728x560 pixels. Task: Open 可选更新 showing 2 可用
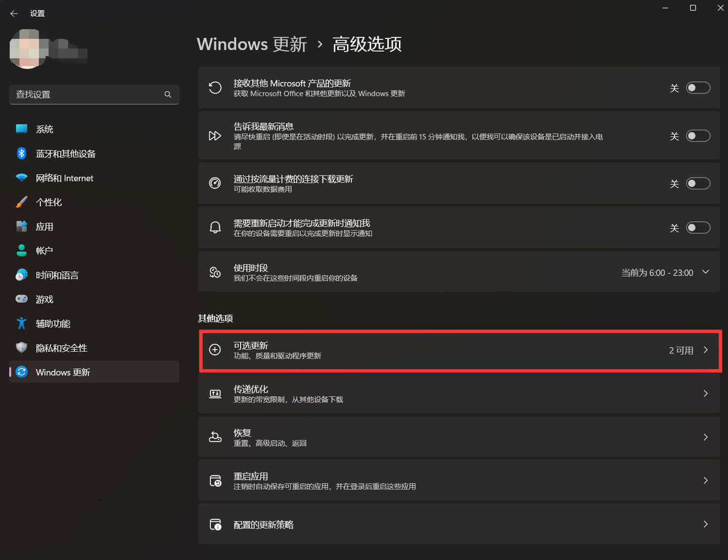coord(459,350)
